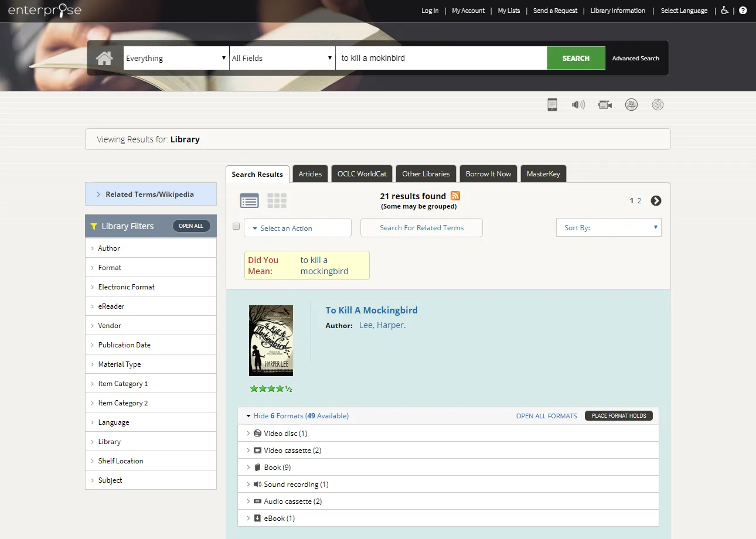The width and height of the screenshot is (756, 539).
Task: Expand the Publication Date filter
Action: [151, 345]
